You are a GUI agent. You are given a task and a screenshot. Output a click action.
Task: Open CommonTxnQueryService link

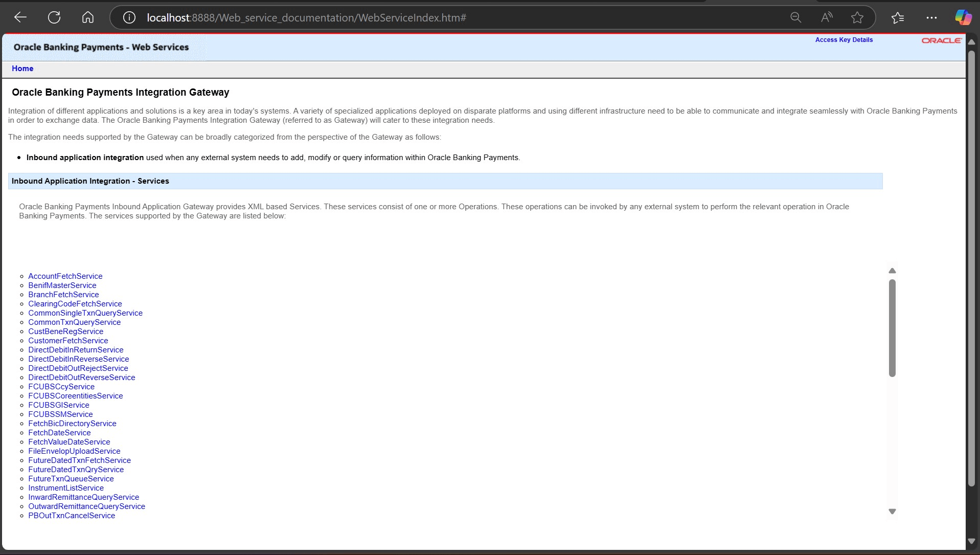coord(75,322)
